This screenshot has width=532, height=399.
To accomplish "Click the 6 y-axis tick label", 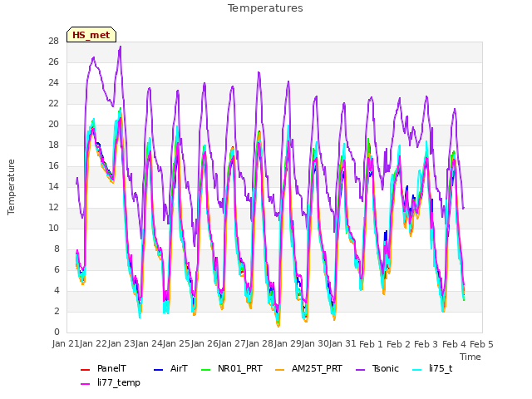I will [57, 269].
